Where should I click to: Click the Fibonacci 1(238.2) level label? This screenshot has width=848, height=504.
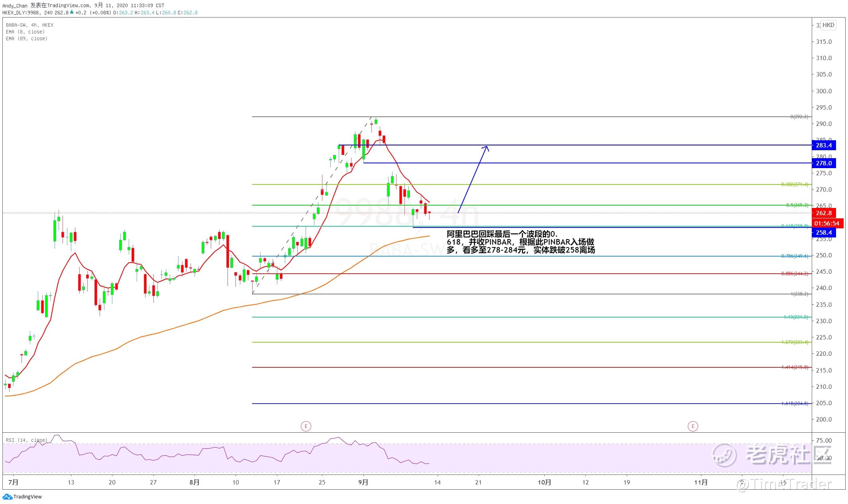pos(799,294)
